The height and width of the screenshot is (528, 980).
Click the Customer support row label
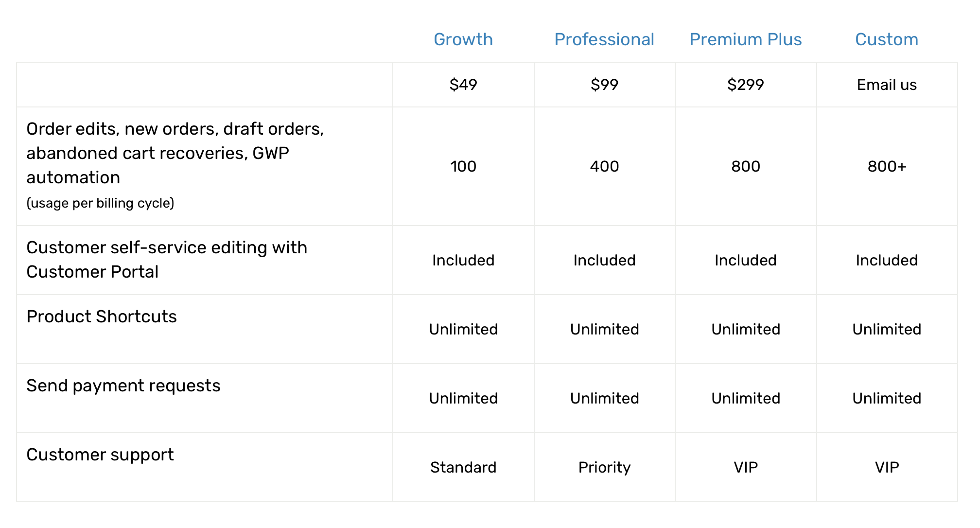[100, 455]
